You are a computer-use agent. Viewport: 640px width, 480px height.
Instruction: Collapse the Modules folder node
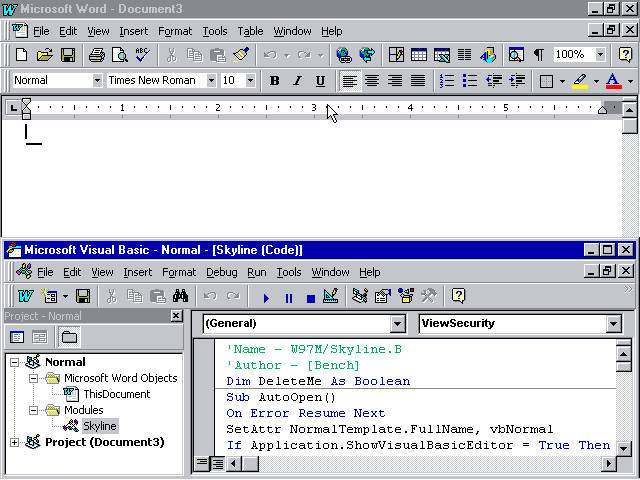[34, 410]
